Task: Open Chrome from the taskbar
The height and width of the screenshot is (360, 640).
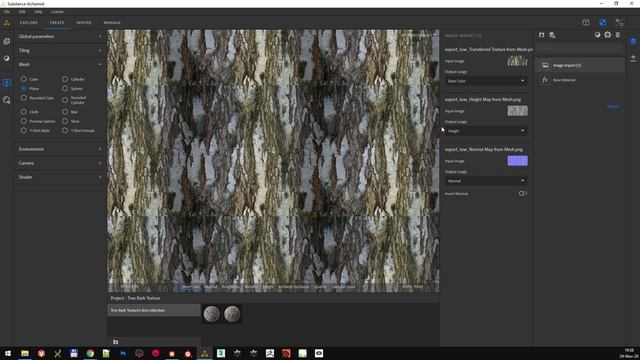Action: tap(90, 353)
